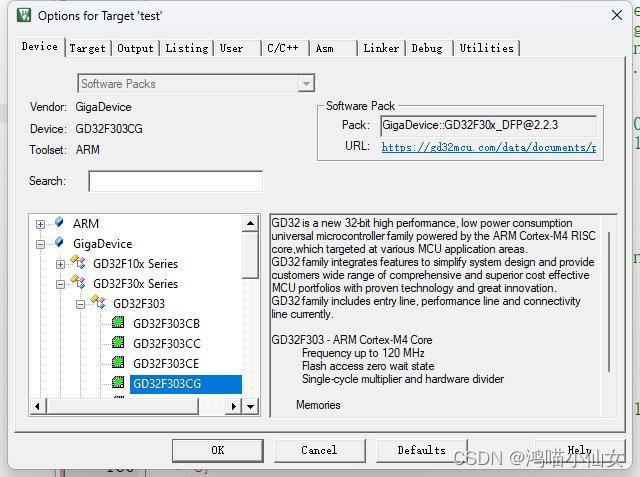Click the chip icon beside GD32F303CE
Viewport: 640px width, 477px height.
coord(118,362)
